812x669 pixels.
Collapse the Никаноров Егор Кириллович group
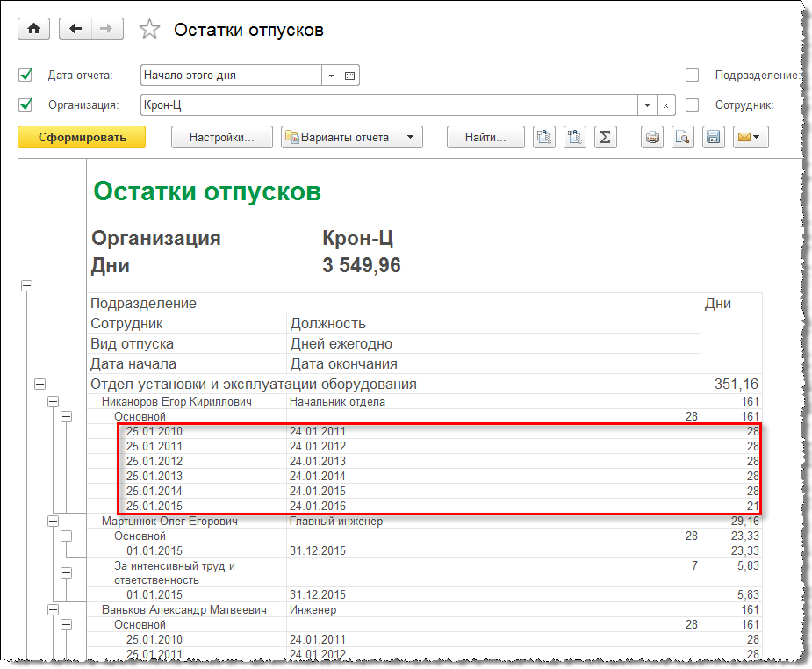pos(53,401)
